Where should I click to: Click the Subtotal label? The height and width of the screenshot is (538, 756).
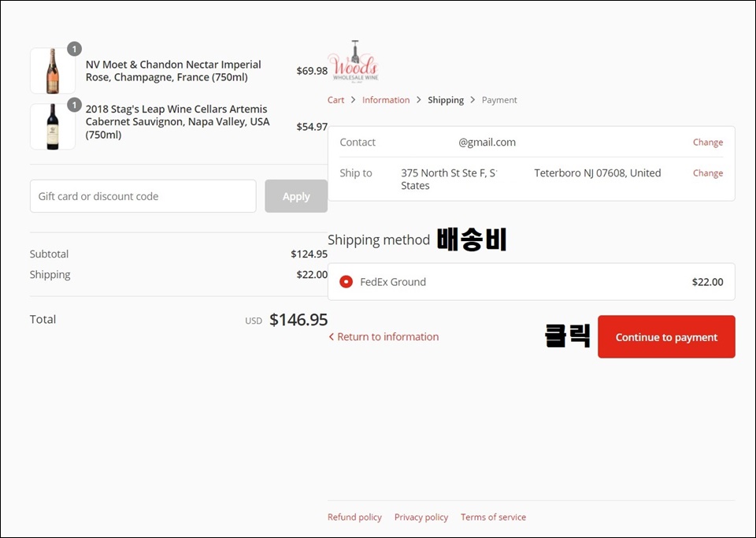(49, 254)
